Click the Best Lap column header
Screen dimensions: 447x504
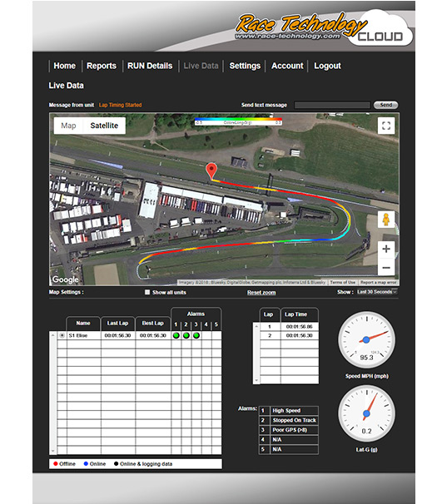click(x=153, y=323)
